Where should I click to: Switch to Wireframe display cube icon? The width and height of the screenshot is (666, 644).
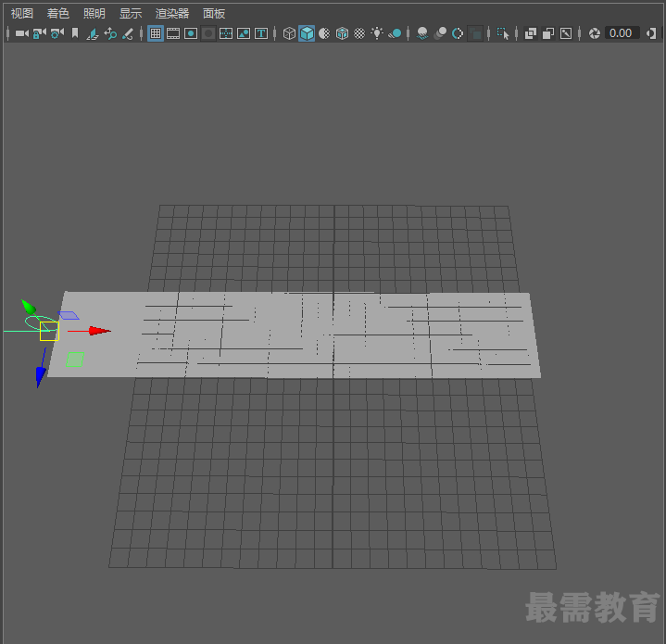coord(289,33)
